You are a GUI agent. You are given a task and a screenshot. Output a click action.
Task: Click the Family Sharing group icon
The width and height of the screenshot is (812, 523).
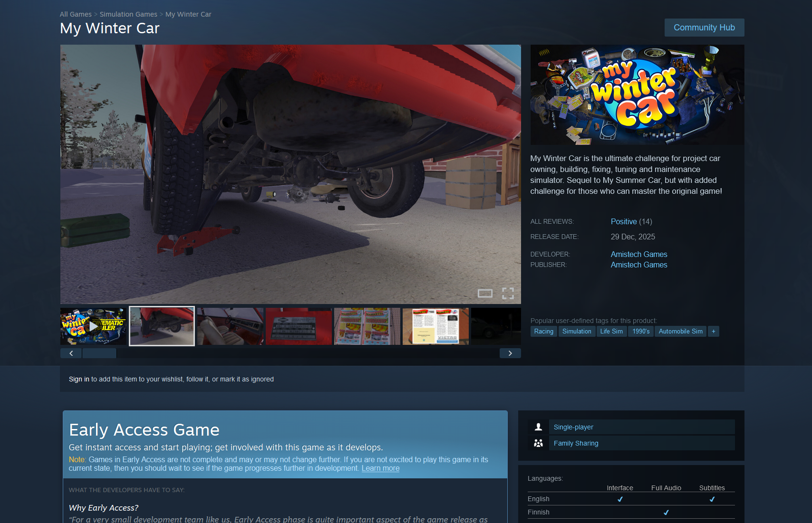pos(538,443)
